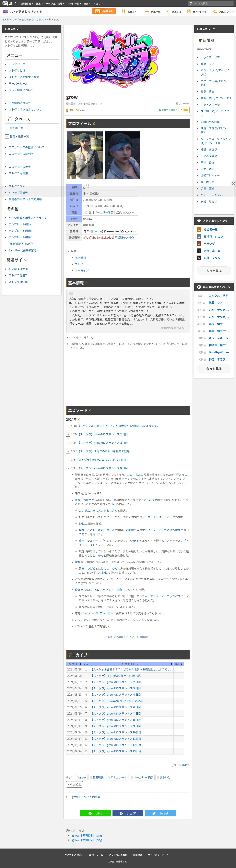
Task: Expand the 7/14 ロスサントス3日目 episode
Action: pos(68,443)
